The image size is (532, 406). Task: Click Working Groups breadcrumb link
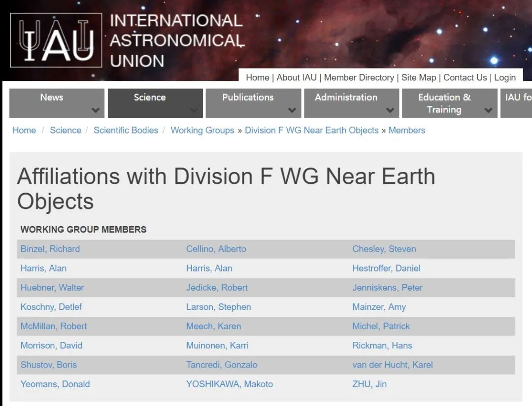point(202,131)
